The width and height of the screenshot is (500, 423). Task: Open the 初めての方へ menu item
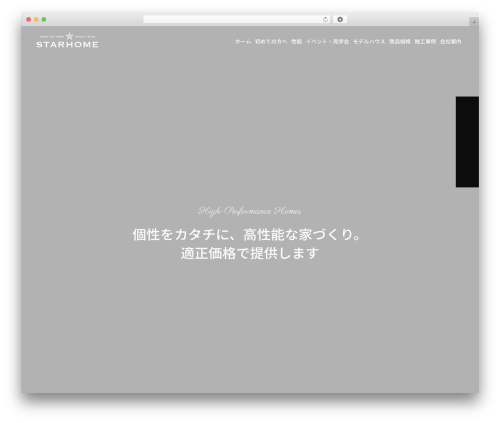pos(271,42)
